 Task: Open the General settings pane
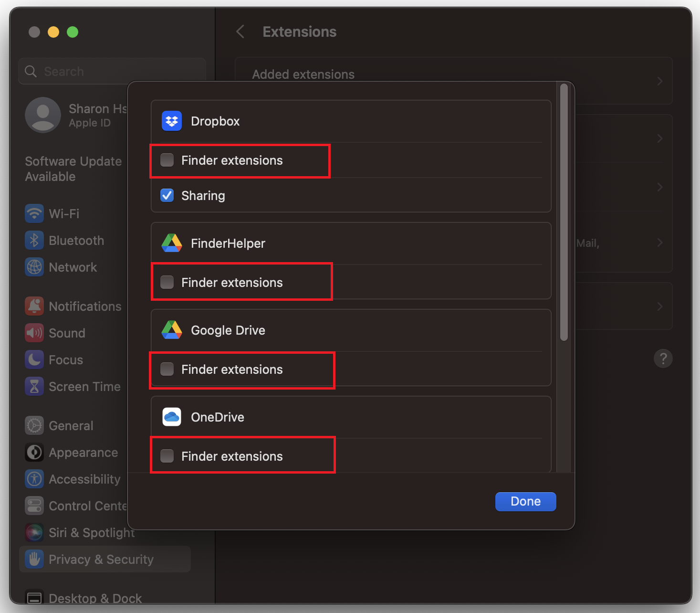tap(71, 426)
